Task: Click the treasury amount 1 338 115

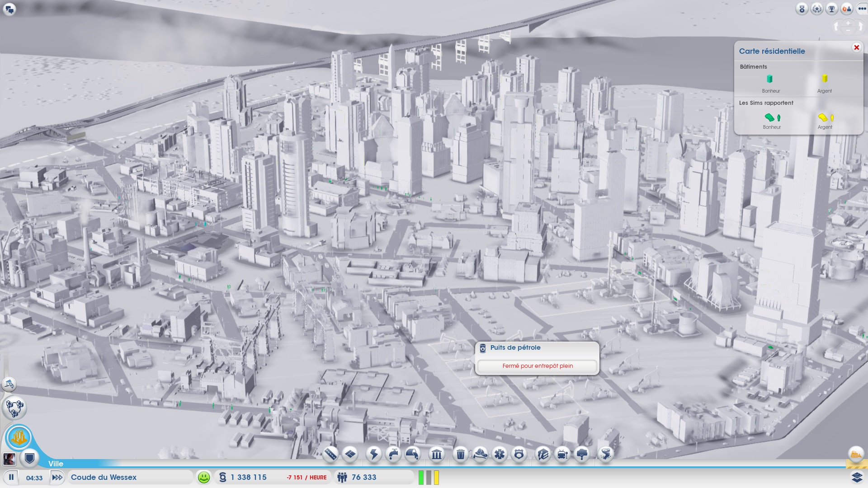Action: click(249, 477)
